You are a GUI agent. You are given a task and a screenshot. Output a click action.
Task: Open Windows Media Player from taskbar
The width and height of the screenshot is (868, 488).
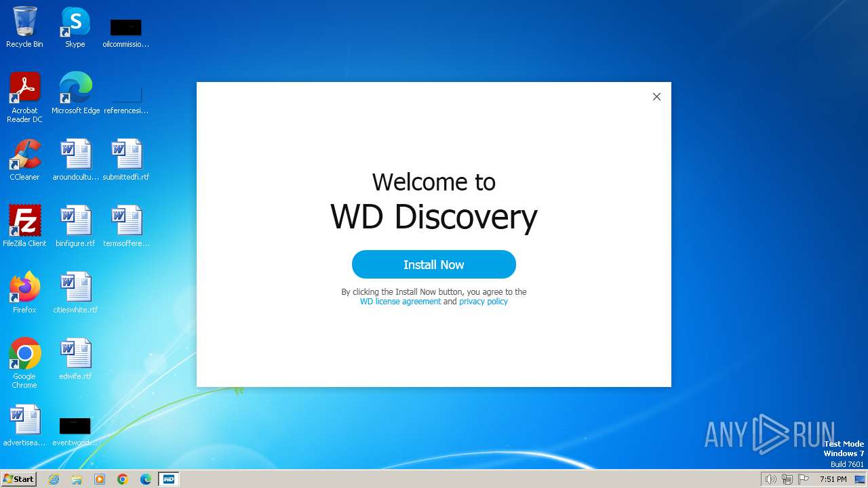click(100, 479)
